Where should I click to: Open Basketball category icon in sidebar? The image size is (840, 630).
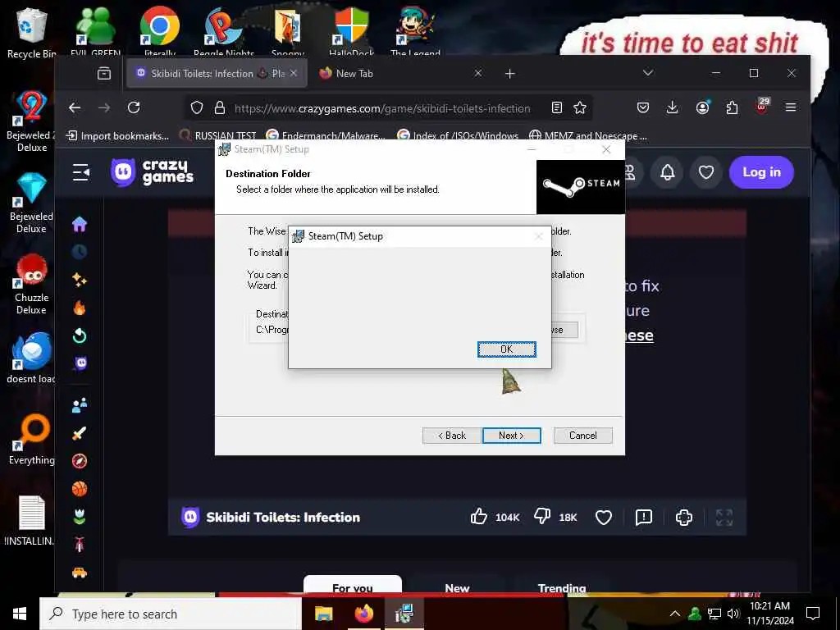click(80, 489)
